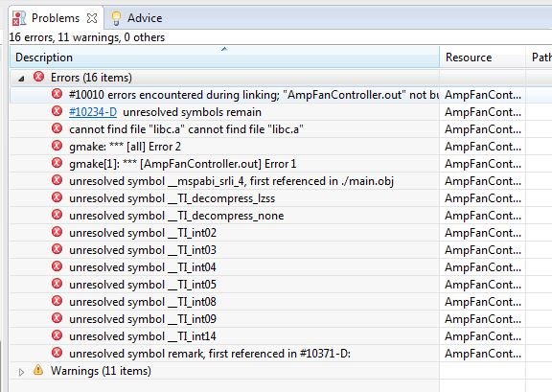Close the Problems view tab
Screen dimensions: 552x392
[92, 18]
